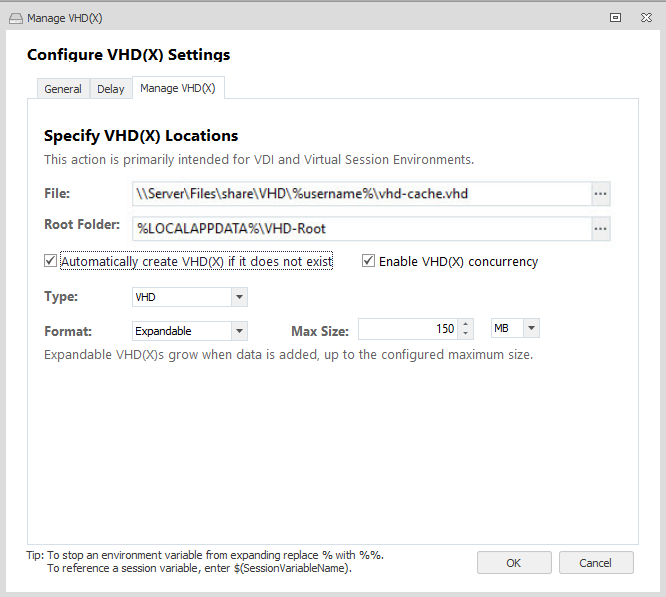
Task: Open the Type dropdown showing VHD
Action: click(x=239, y=297)
